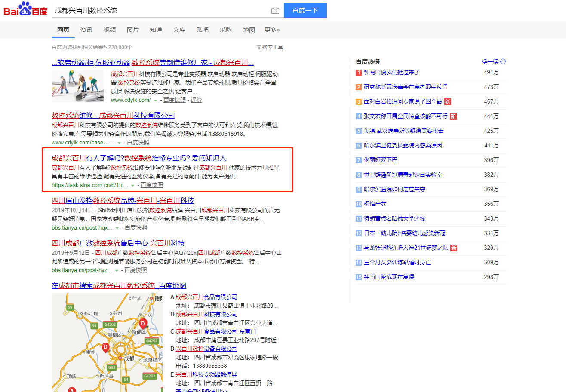Open hot topic 杨怡产女
Viewport: 566px width, 392px height.
(x=375, y=204)
